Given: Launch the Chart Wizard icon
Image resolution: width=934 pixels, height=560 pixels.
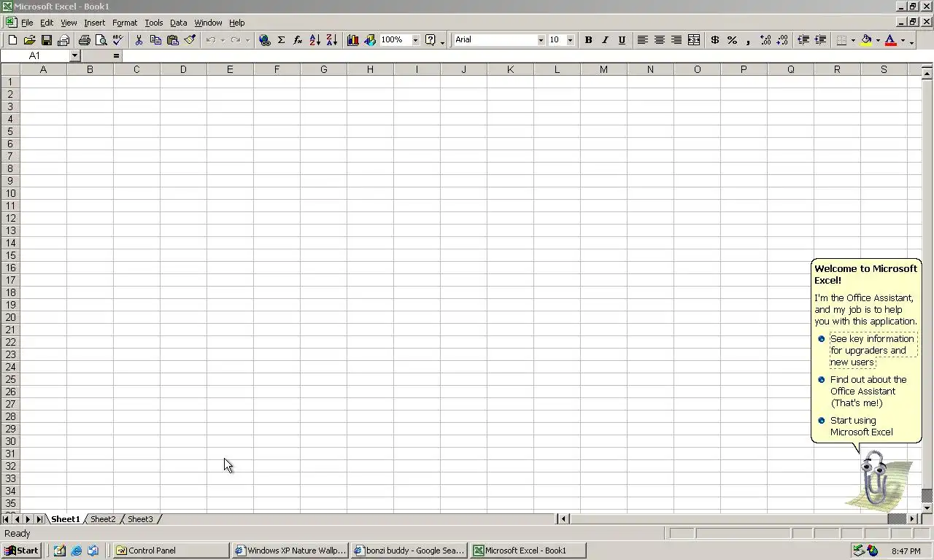Looking at the screenshot, I should 353,40.
